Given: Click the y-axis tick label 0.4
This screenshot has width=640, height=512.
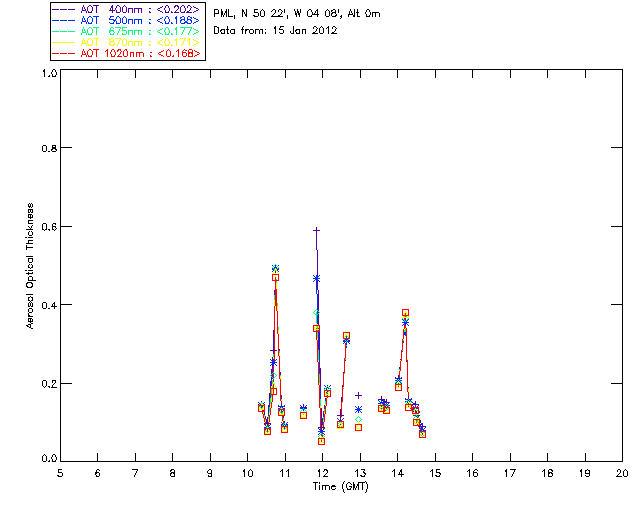Looking at the screenshot, I should [x=49, y=305].
